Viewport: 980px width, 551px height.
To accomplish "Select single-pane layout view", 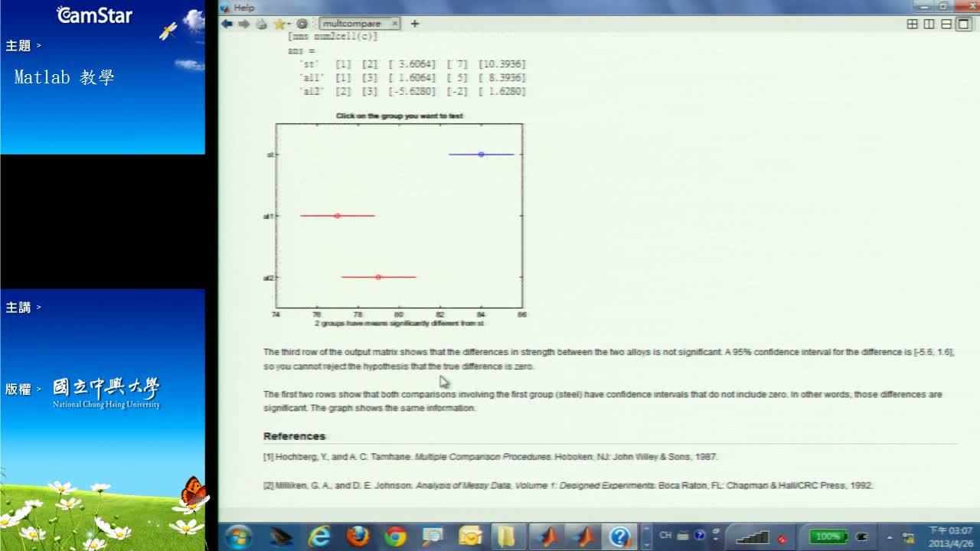I will [963, 24].
